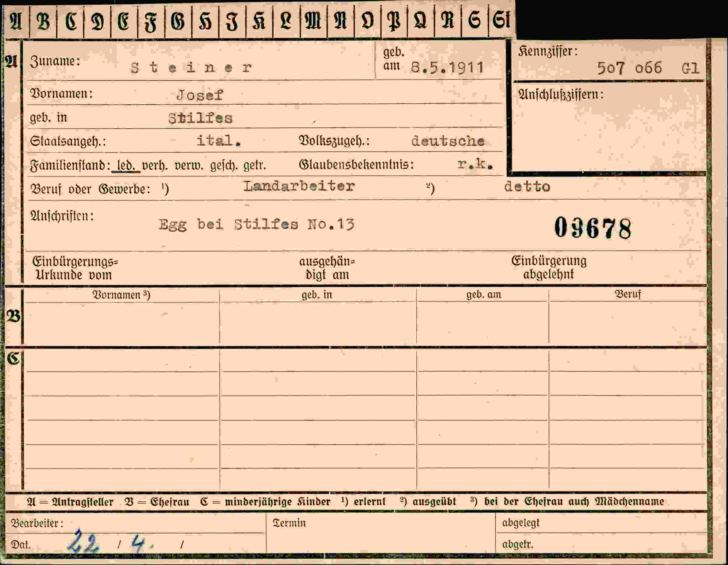
Task: Select the C index tab
Action: 70,21
